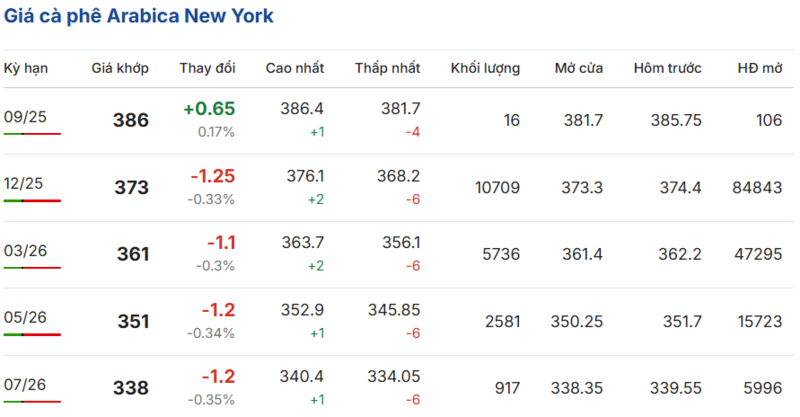The width and height of the screenshot is (800, 417).
Task: Click the green-red range bar under 09/25
Action: click(x=32, y=134)
